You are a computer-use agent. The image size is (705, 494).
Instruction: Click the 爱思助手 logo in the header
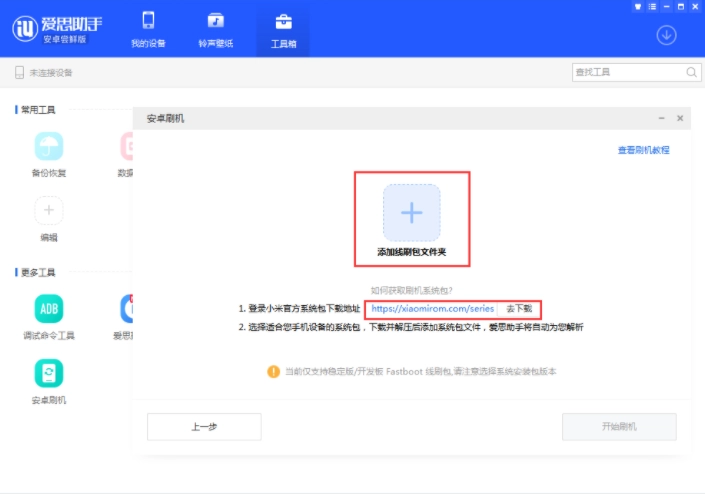(26, 29)
